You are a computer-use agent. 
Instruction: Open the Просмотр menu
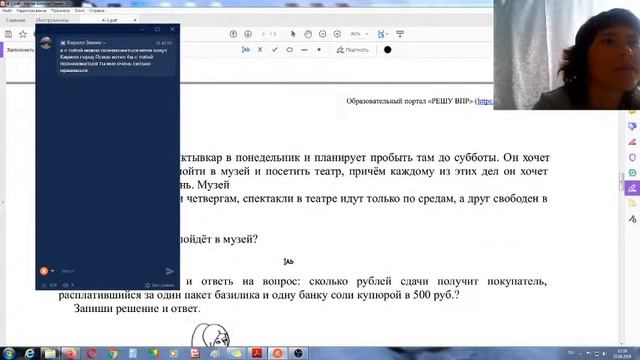(x=60, y=11)
